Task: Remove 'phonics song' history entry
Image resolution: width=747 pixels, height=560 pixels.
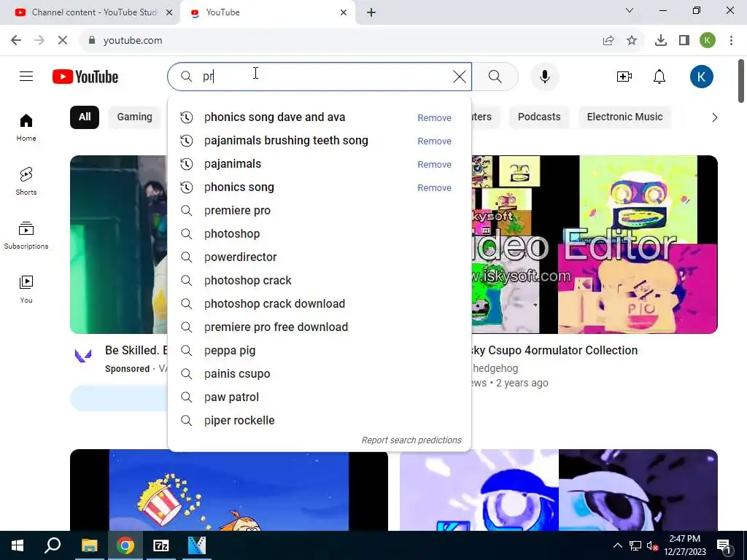Action: [435, 187]
